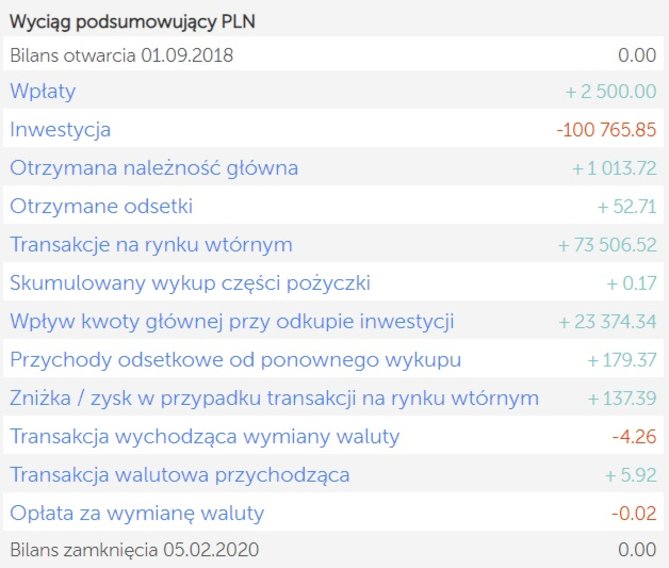Click Transakcja walutowa przychodząca link
Screen dimensions: 669x568
point(180,475)
